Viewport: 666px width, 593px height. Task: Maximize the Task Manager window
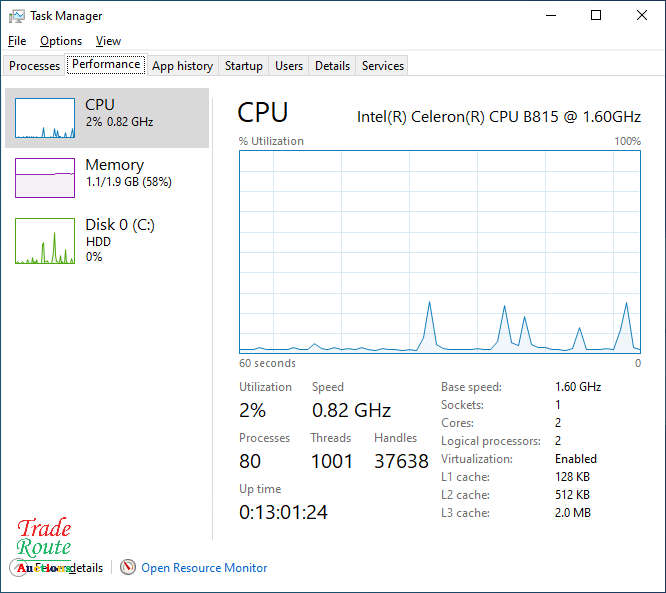pos(596,16)
